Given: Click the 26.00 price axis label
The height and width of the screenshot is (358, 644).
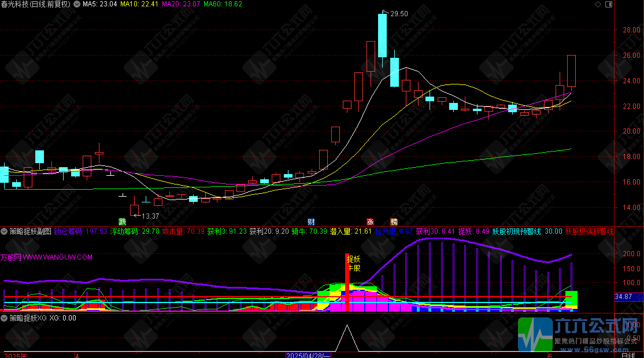Looking at the screenshot, I should coord(631,56).
